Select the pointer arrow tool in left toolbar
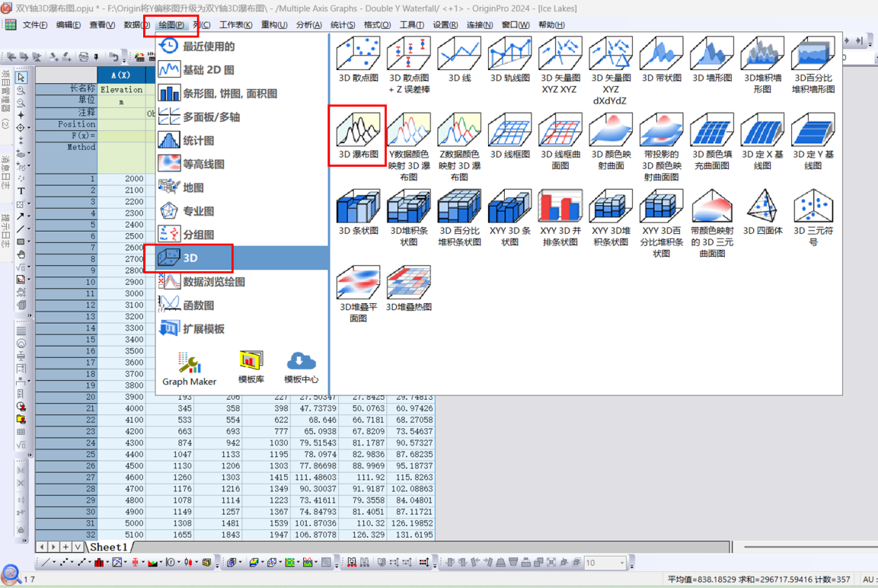Viewport: 878px width, 588px height. (21, 78)
